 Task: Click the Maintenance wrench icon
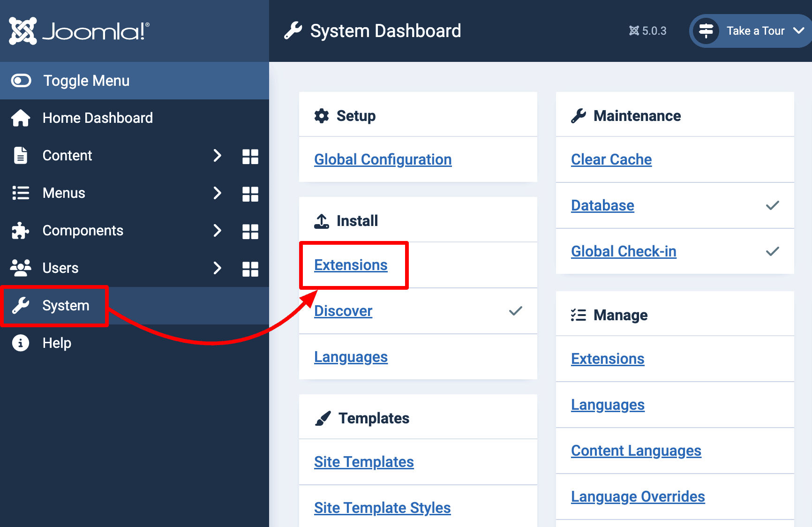579,115
